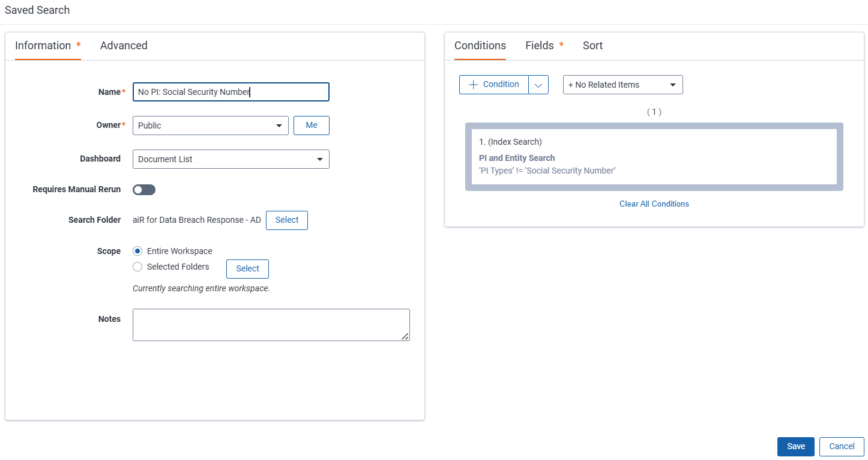The width and height of the screenshot is (868, 460).
Task: Add a new Condition with plus button
Action: click(x=493, y=85)
